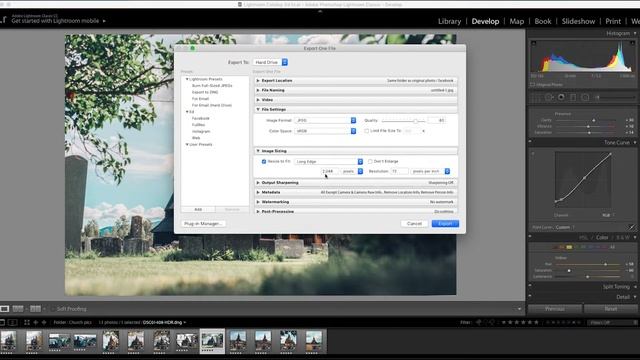The height and width of the screenshot is (360, 640).
Task: Toggle Tone Curve panel switch
Action: (530, 142)
